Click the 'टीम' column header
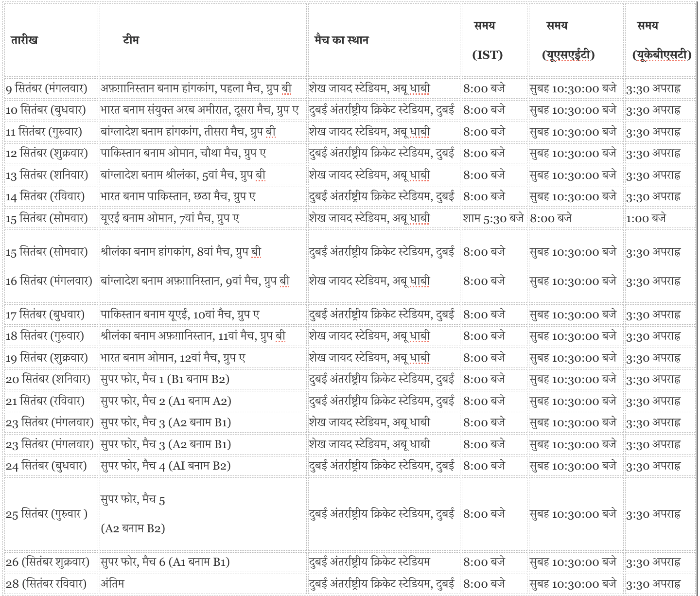 click(131, 40)
